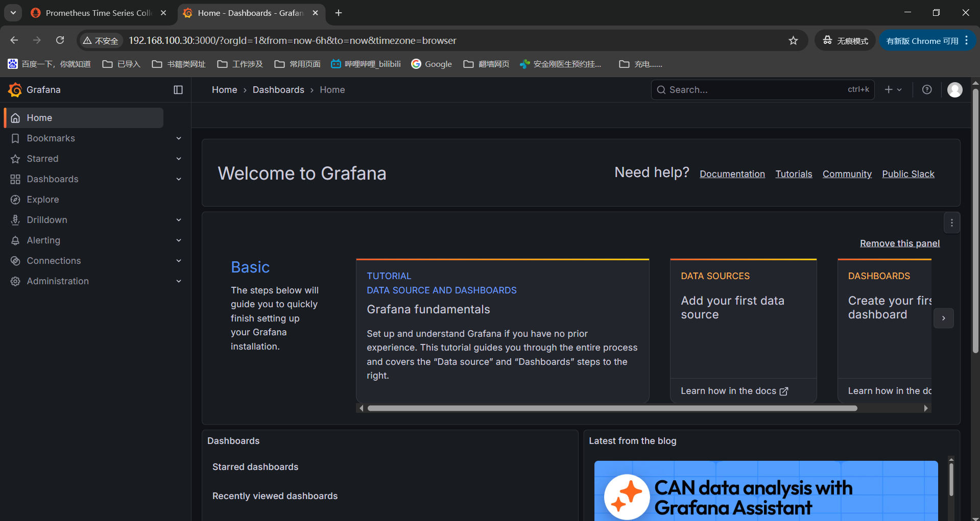
Task: Expand the Administration section chevron
Action: click(x=179, y=281)
